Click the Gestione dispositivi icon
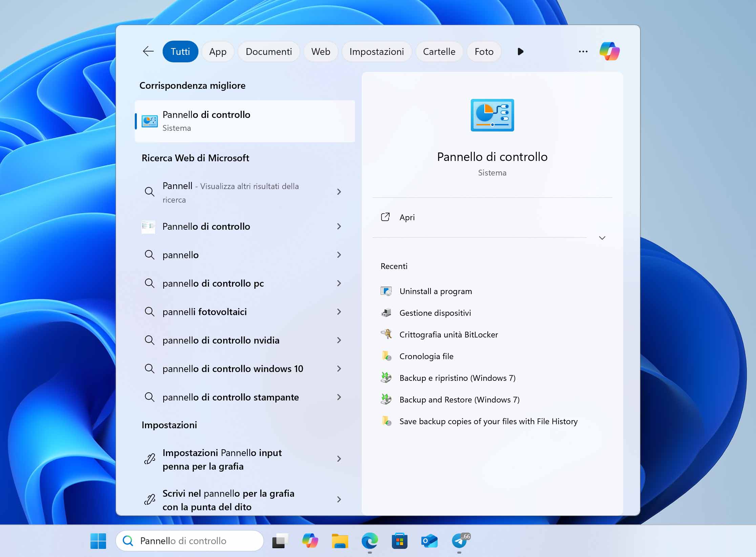756x557 pixels. 386,313
